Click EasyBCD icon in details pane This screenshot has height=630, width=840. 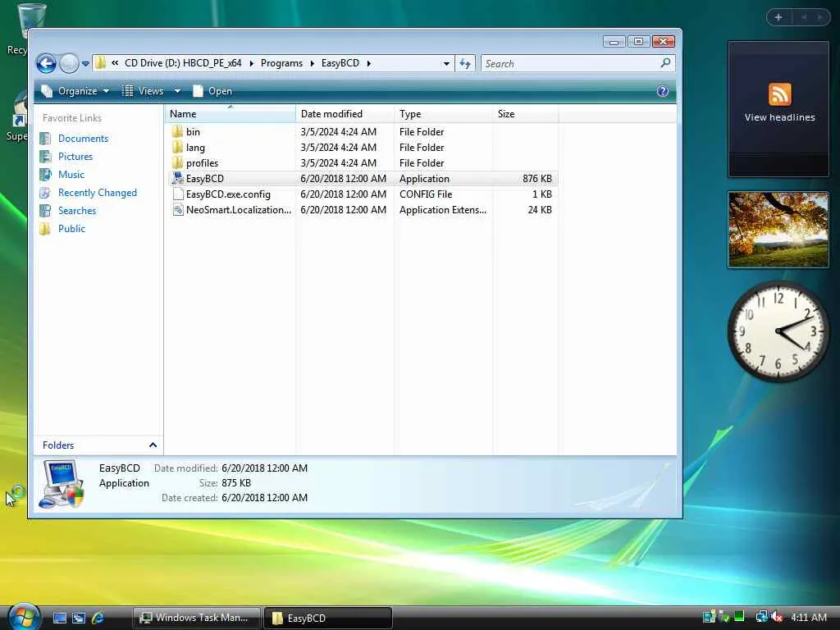pos(61,484)
